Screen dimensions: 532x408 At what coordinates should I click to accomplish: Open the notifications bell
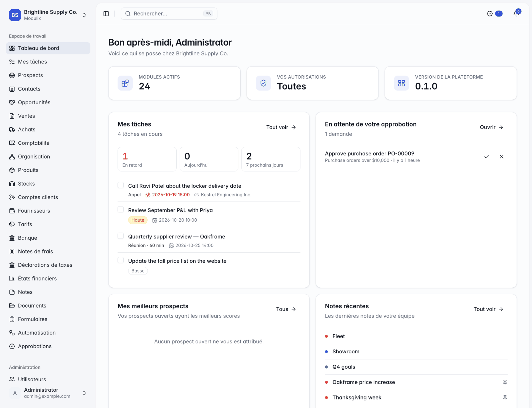(516, 14)
